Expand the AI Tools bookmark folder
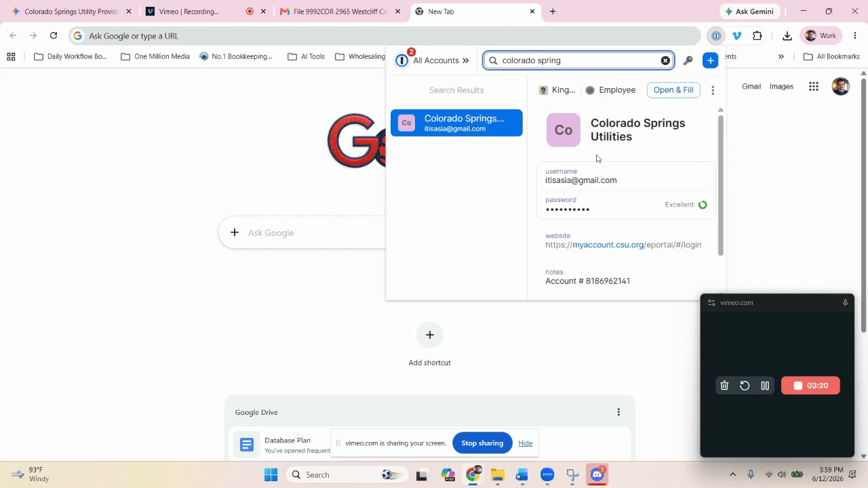868x488 pixels. (307, 56)
